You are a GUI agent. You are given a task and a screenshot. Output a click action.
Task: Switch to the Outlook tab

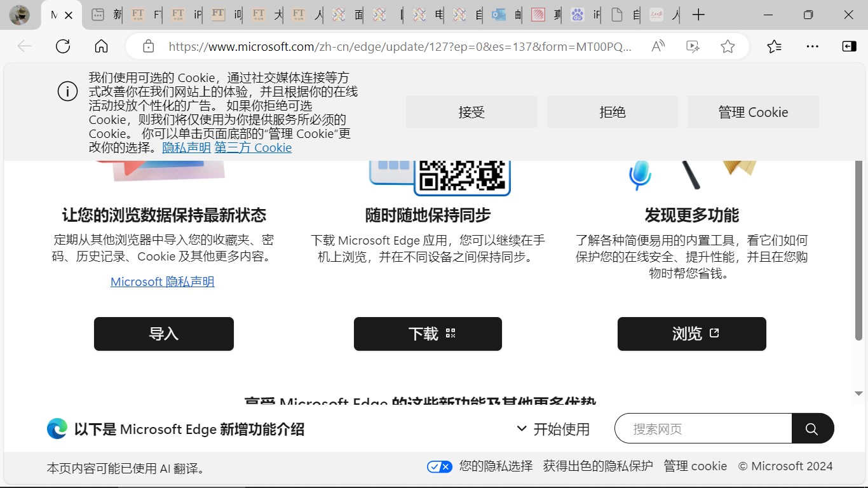(506, 15)
